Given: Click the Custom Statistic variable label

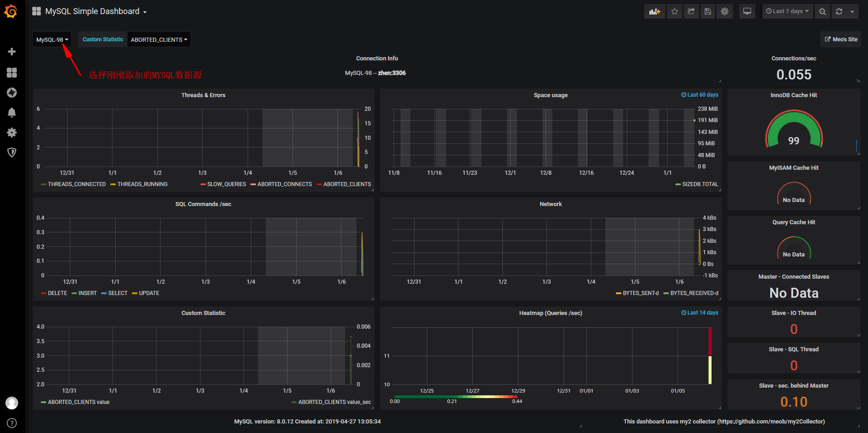Looking at the screenshot, I should tap(103, 39).
